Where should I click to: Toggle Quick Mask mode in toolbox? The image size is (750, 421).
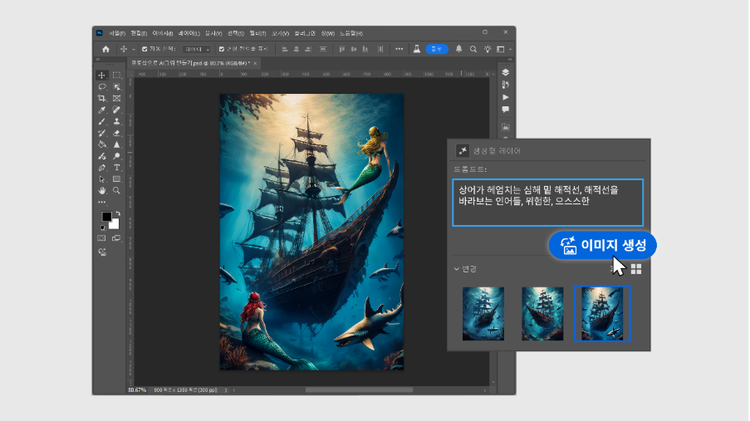[x=101, y=238]
